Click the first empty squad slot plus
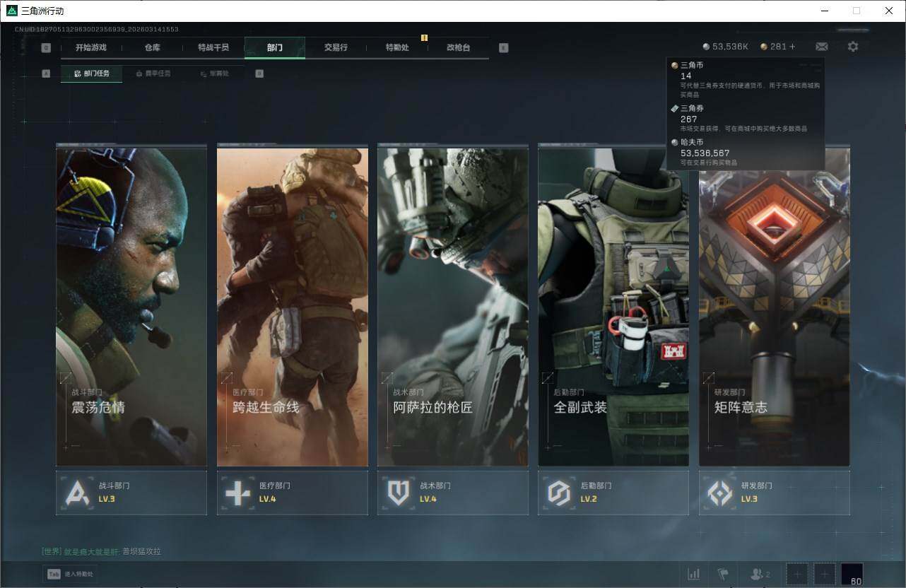The width and height of the screenshot is (906, 588). pos(797,574)
